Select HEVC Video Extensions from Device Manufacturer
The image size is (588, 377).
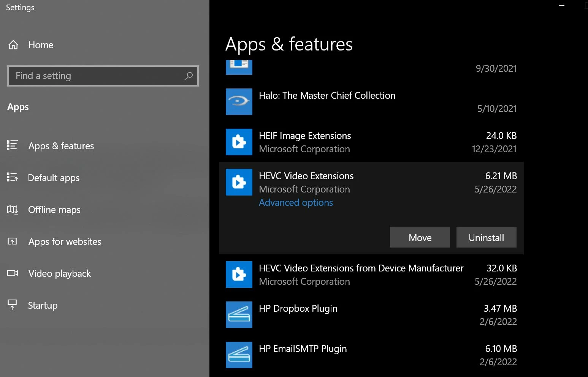[x=371, y=274]
